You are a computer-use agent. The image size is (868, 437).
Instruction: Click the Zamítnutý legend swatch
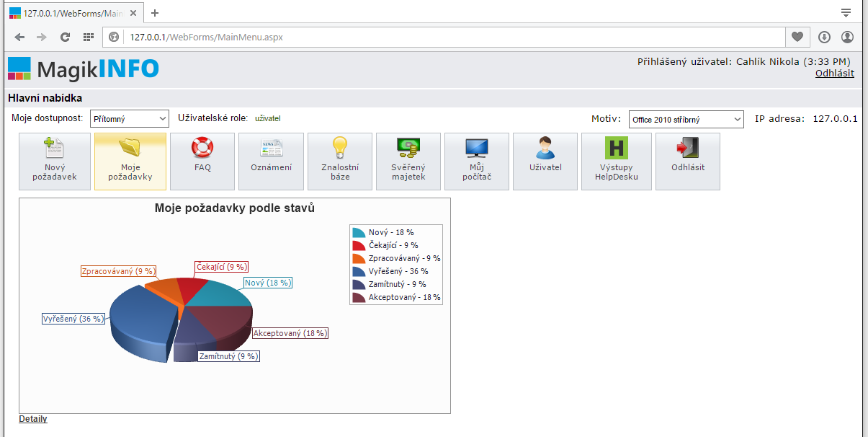coord(359,284)
